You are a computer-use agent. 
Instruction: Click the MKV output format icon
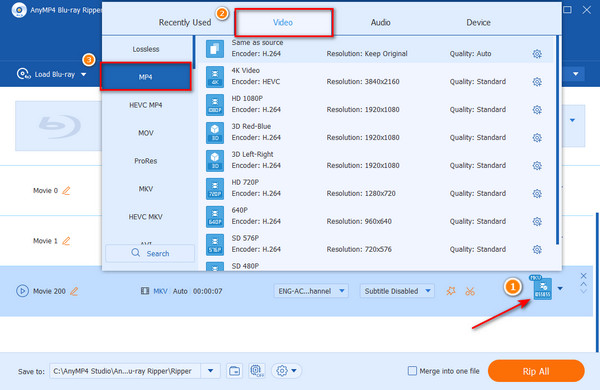[542, 288]
